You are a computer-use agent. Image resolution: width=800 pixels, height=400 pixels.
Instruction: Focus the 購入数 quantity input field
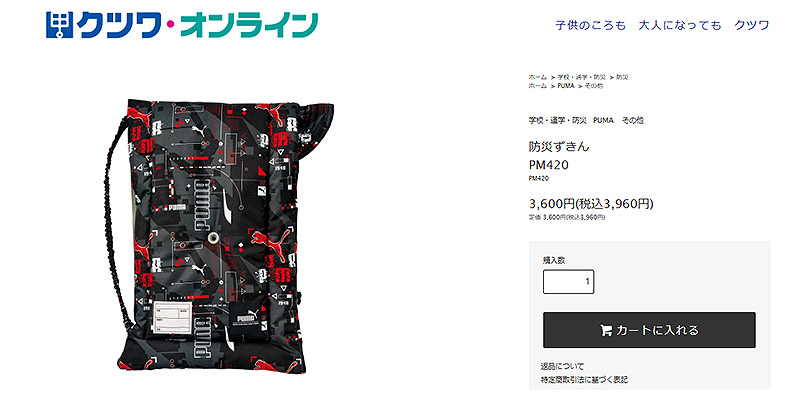568,282
